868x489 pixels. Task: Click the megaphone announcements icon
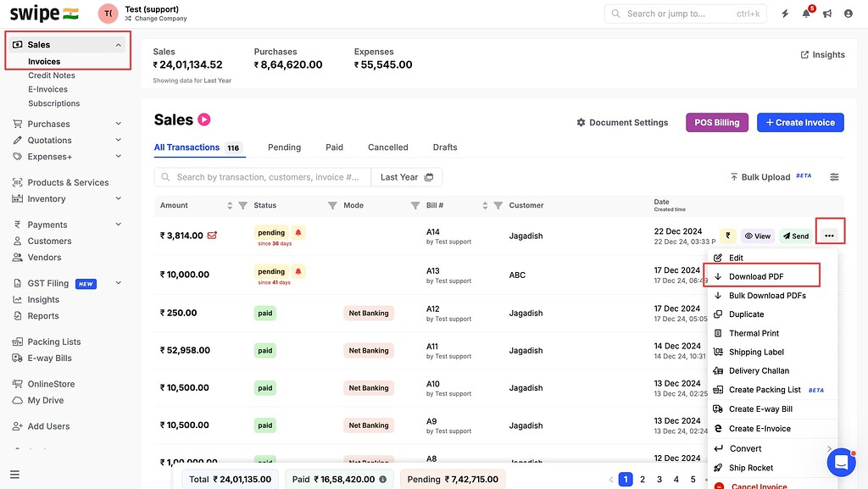tap(827, 14)
